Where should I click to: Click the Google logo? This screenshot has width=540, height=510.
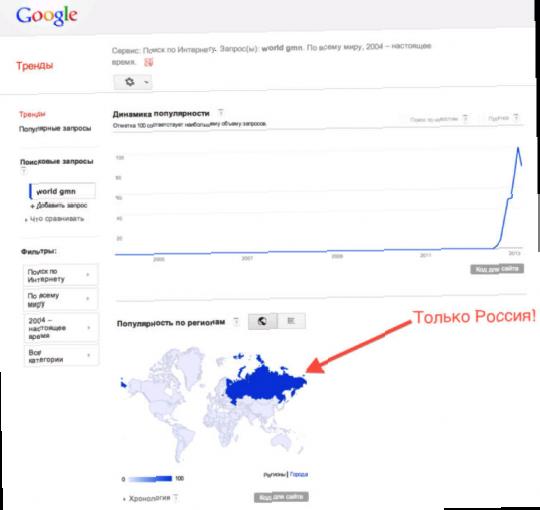[x=46, y=16]
